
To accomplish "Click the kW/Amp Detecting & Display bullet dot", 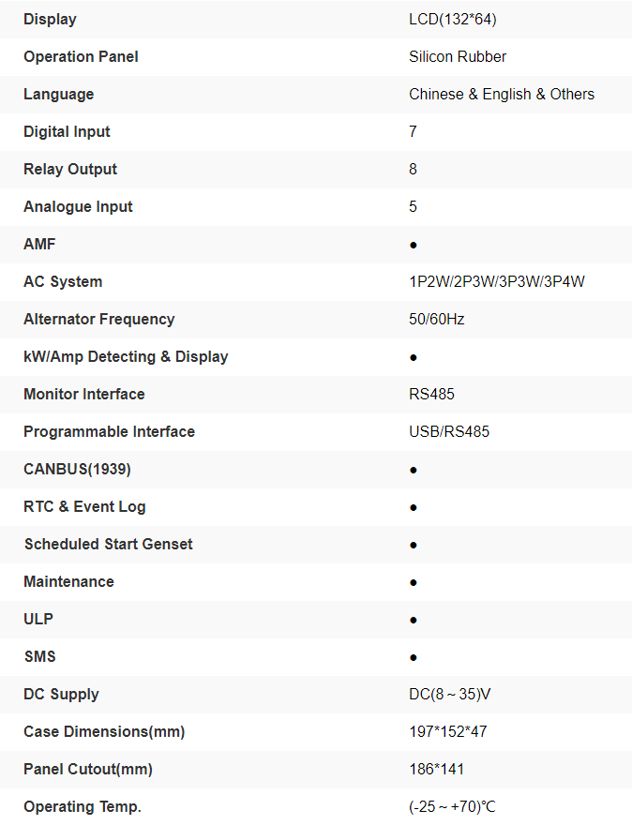I will tap(414, 357).
